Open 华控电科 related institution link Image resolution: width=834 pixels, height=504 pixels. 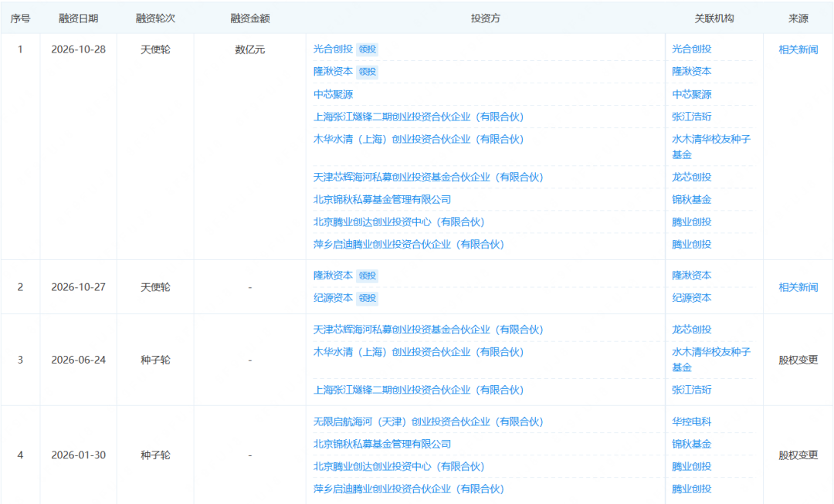pos(691,421)
